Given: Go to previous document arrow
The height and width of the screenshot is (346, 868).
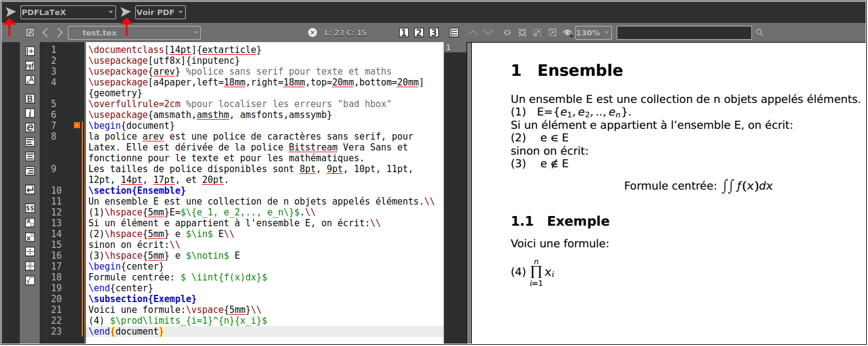Looking at the screenshot, I should click(46, 32).
